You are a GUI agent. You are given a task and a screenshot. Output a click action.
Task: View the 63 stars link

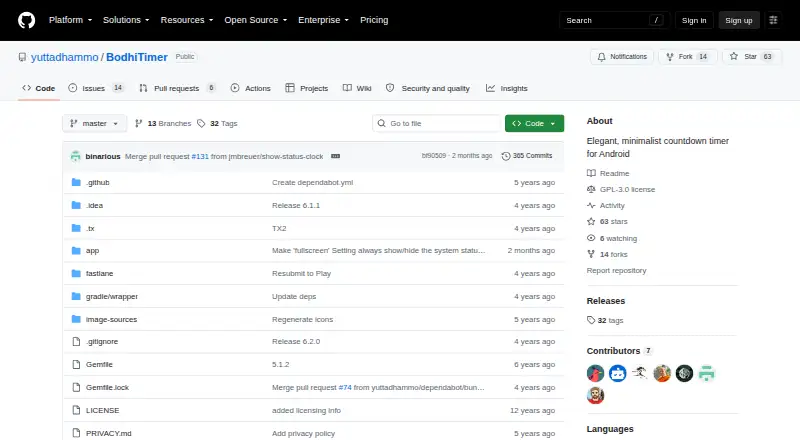[607, 222]
